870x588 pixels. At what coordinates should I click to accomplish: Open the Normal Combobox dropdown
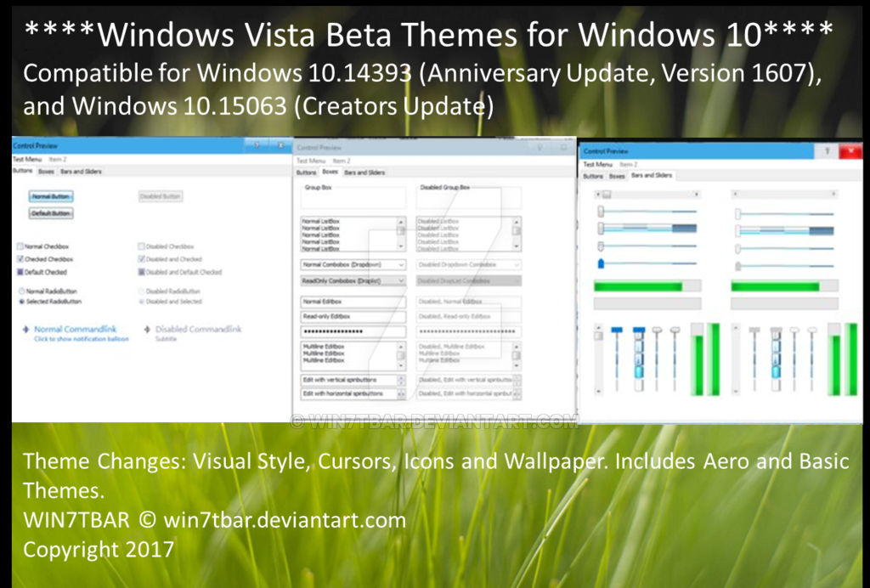tap(400, 263)
